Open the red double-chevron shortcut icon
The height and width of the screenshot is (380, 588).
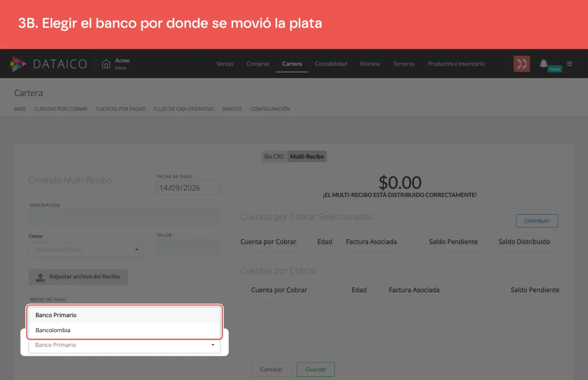click(x=521, y=64)
